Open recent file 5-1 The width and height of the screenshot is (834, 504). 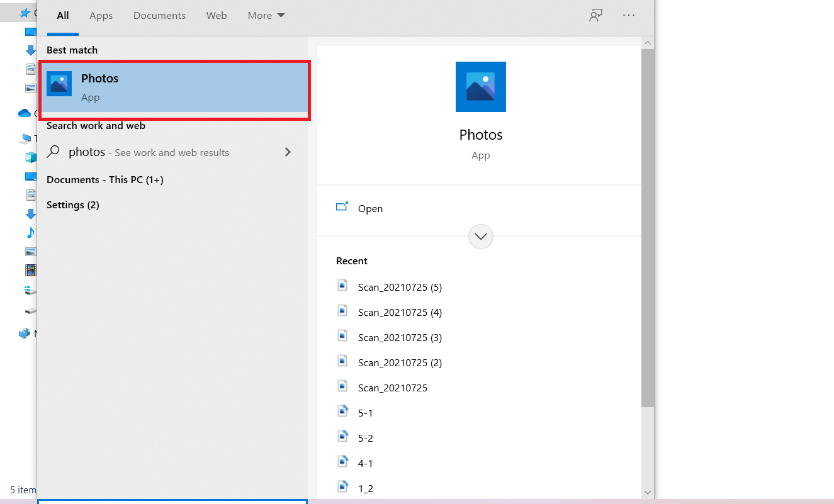365,413
